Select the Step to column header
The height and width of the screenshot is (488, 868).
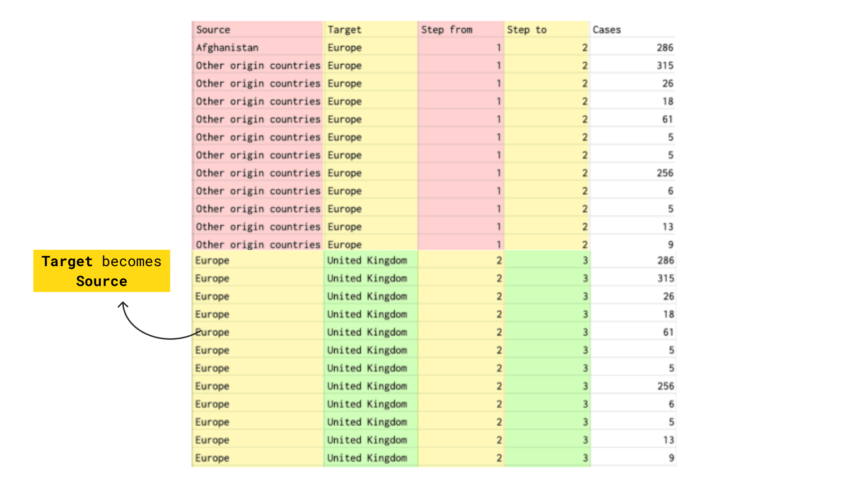coord(527,30)
